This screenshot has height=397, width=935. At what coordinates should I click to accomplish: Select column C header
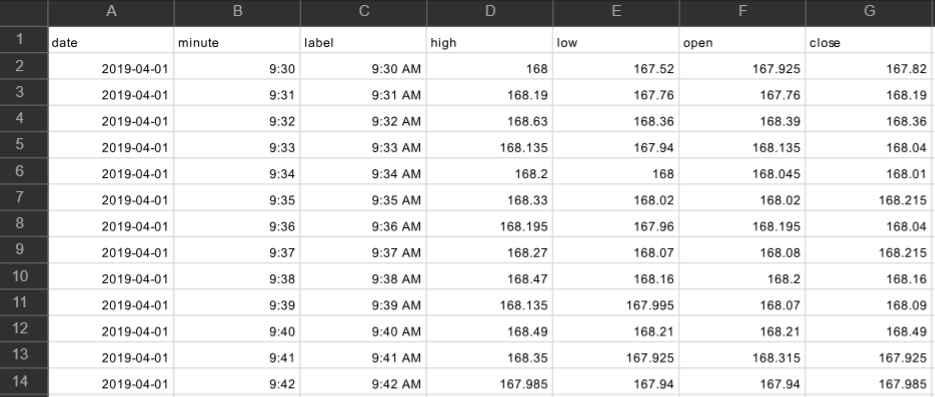364,13
